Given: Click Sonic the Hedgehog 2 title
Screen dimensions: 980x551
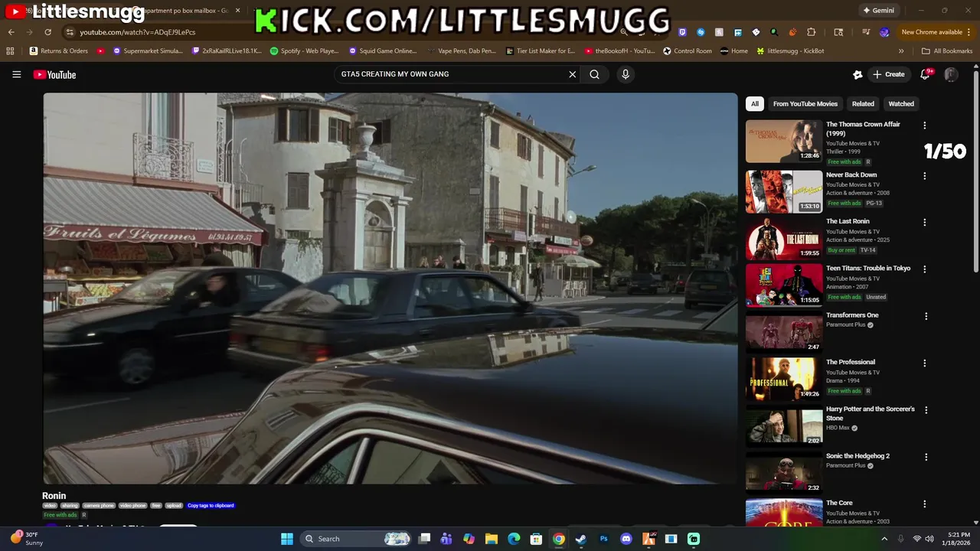Looking at the screenshot, I should [857, 456].
